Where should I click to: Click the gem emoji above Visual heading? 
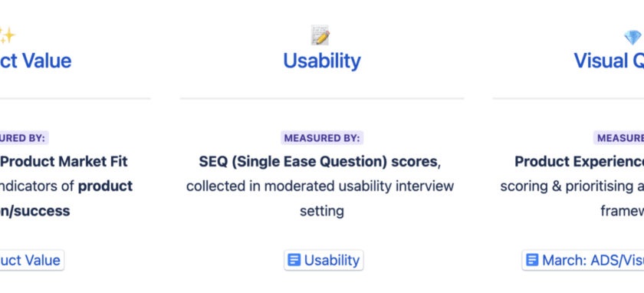point(633,38)
